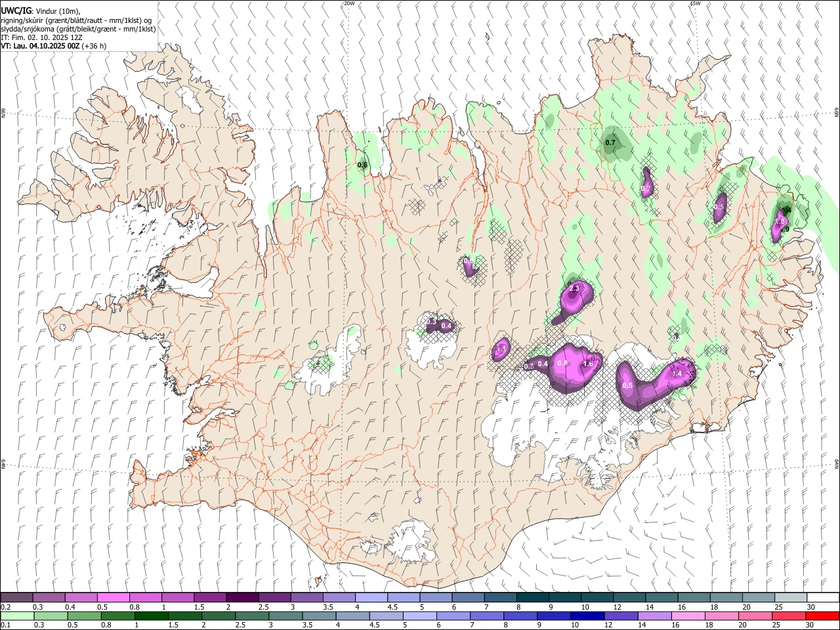The image size is (840, 630).
Task: Click the 'IT: Fim. 02. 10. 2025 12Z' text
Action: (41, 37)
